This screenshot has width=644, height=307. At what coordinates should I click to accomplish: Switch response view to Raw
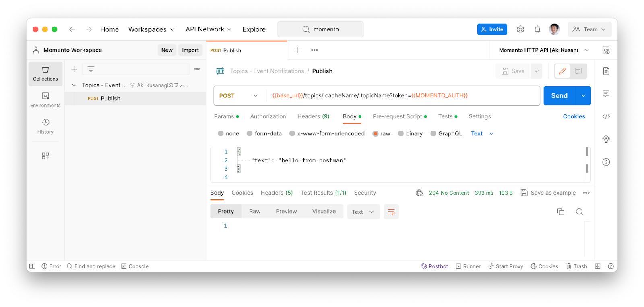point(255,212)
